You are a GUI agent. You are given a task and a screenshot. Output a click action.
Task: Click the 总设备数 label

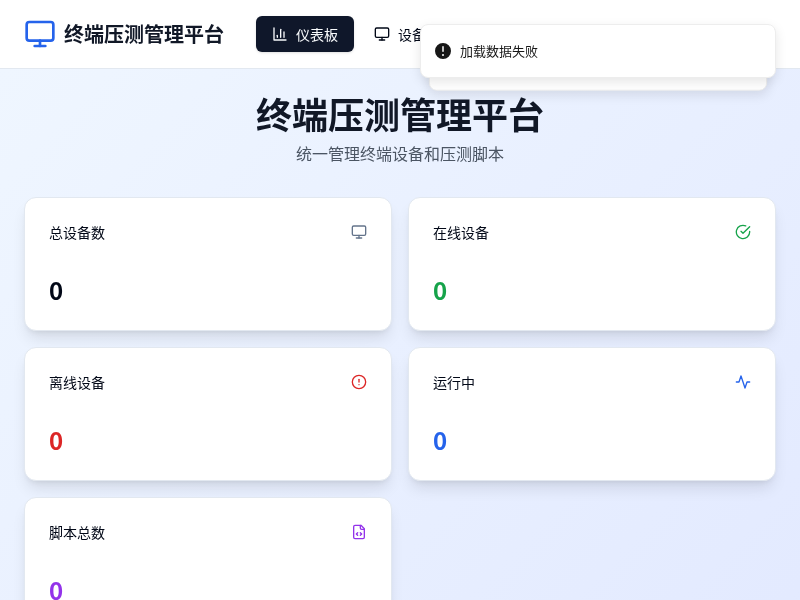pyautogui.click(x=77, y=233)
